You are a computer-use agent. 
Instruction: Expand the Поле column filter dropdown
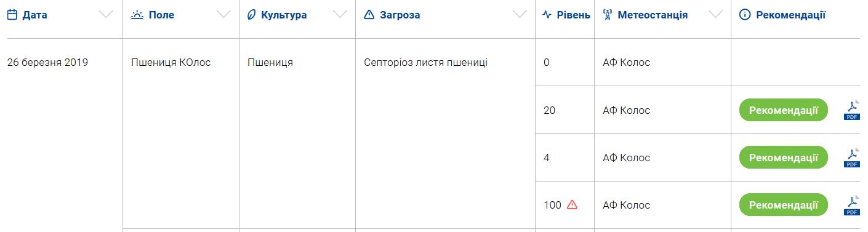[x=223, y=15]
